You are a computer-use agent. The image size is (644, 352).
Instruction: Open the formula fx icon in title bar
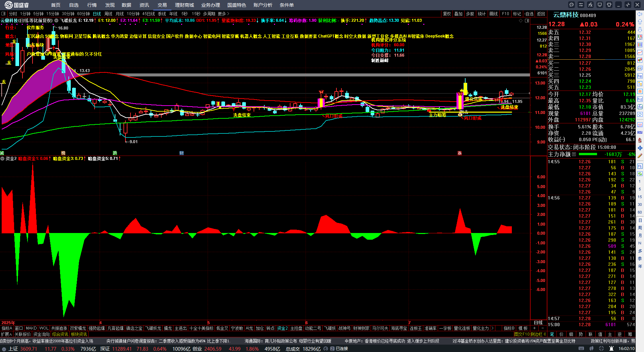pyautogui.click(x=590, y=5)
